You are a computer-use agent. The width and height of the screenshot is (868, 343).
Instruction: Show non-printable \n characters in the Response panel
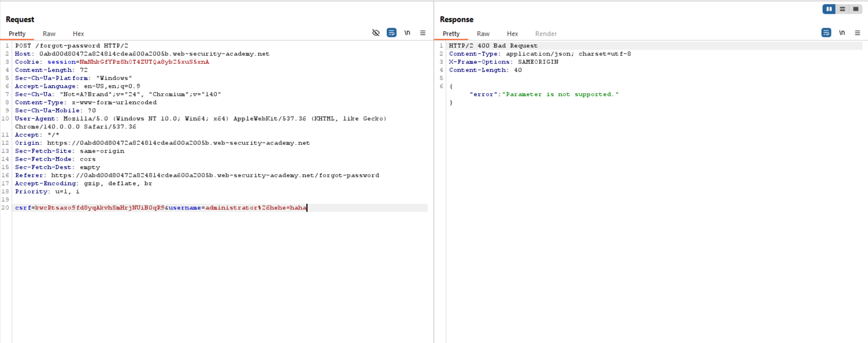click(x=842, y=33)
